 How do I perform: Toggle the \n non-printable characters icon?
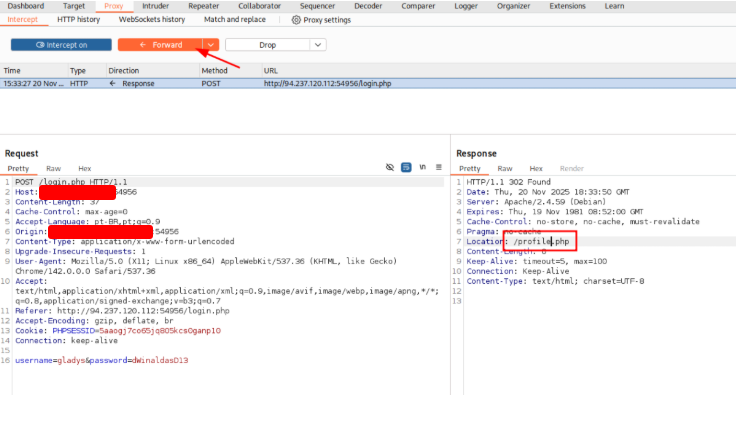coord(423,167)
